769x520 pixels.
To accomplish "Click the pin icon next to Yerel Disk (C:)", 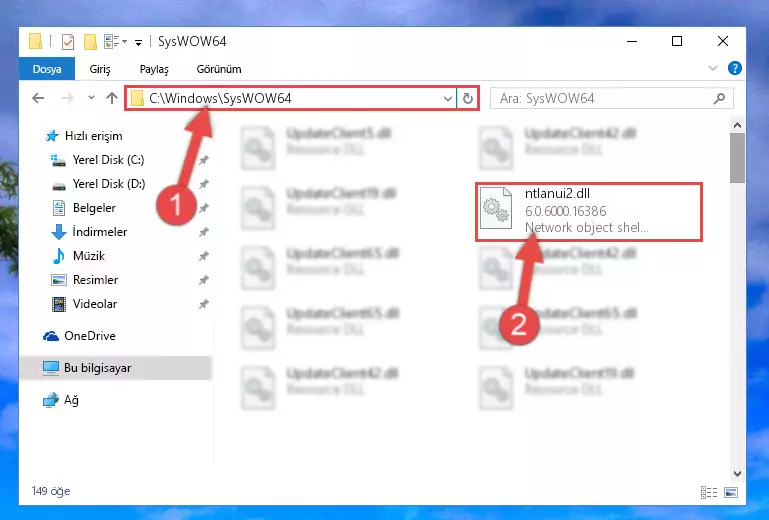I will point(204,160).
